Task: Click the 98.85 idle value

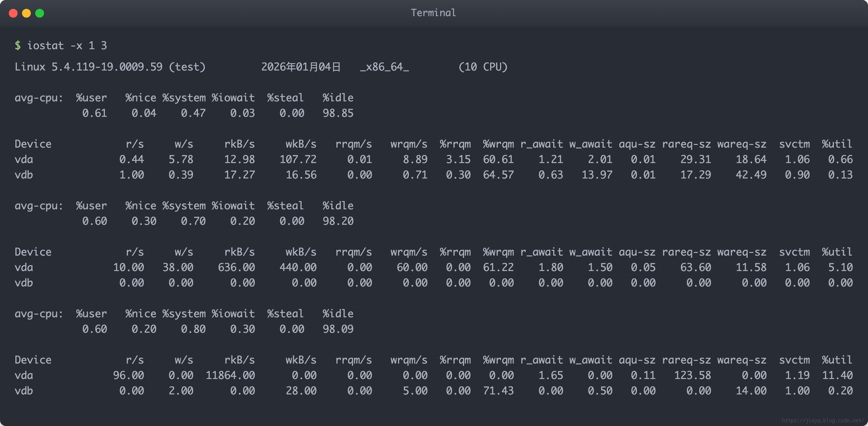Action: pos(338,113)
